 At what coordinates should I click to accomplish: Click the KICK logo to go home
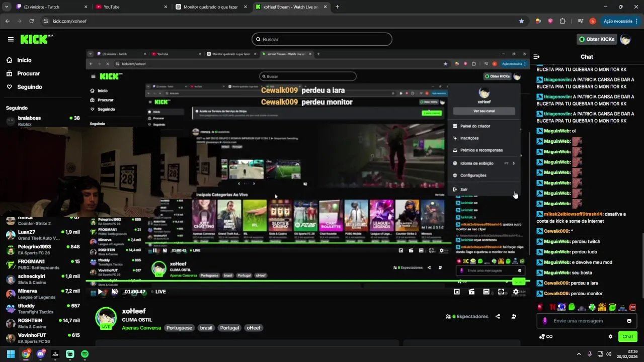[36, 39]
